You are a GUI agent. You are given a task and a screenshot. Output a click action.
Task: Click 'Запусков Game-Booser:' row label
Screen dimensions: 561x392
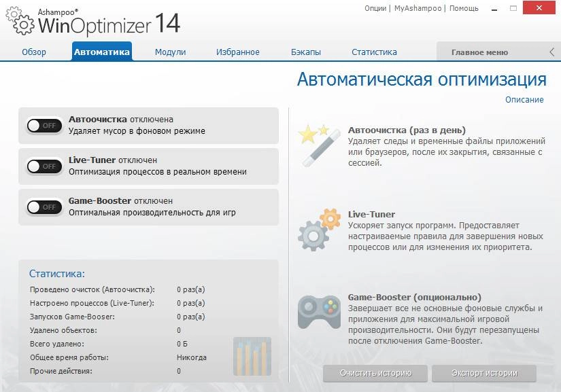click(x=72, y=317)
